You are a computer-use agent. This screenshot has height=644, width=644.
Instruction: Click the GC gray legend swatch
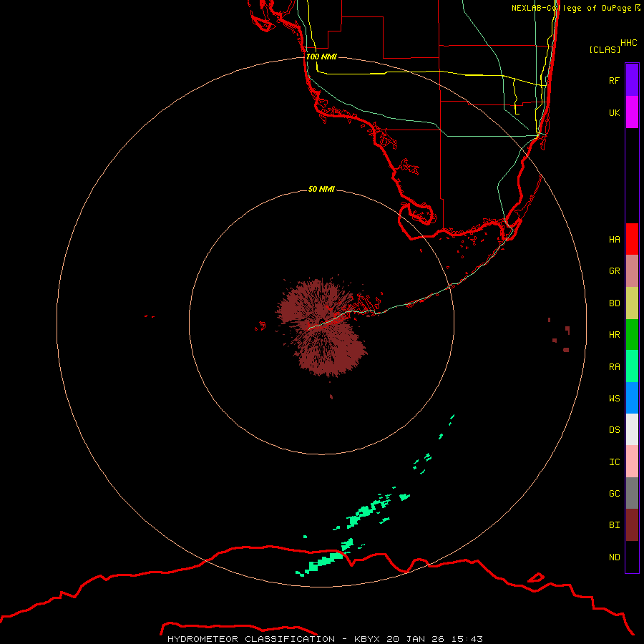(x=632, y=493)
